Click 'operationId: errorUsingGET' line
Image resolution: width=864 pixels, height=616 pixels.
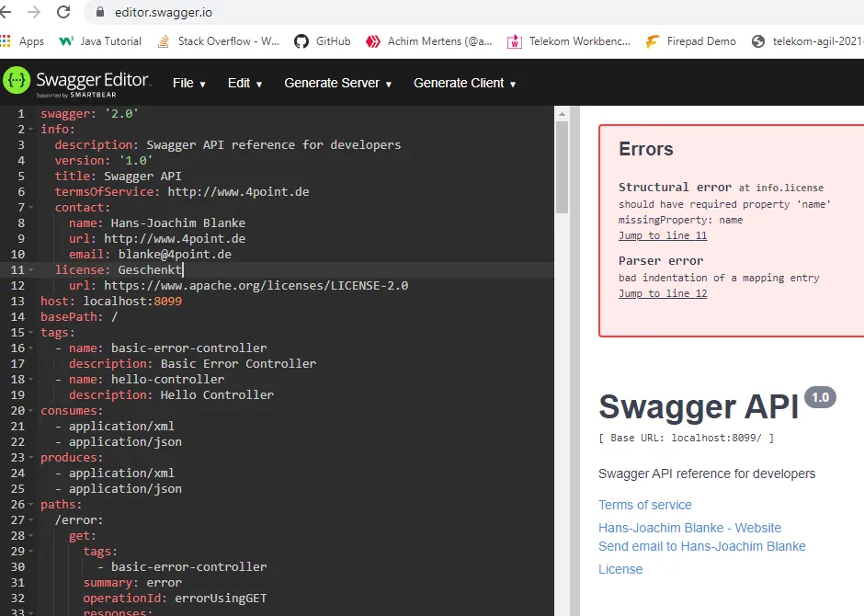pyautogui.click(x=175, y=599)
